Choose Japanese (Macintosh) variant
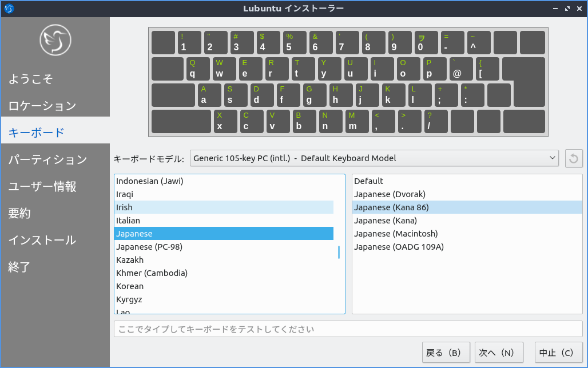Image resolution: width=588 pixels, height=368 pixels. [467, 234]
